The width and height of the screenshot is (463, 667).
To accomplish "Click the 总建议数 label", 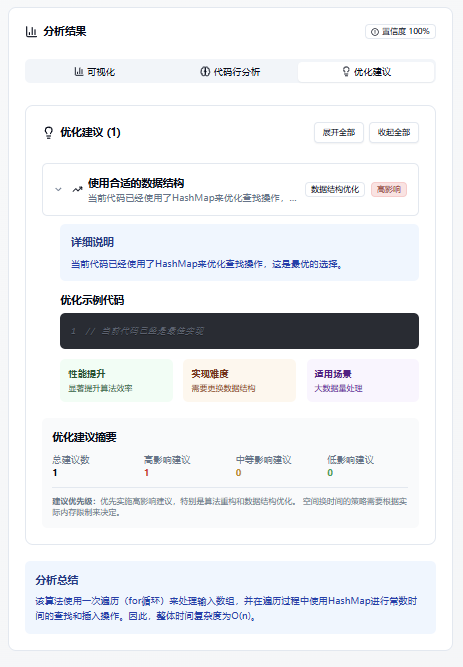I will (71, 460).
